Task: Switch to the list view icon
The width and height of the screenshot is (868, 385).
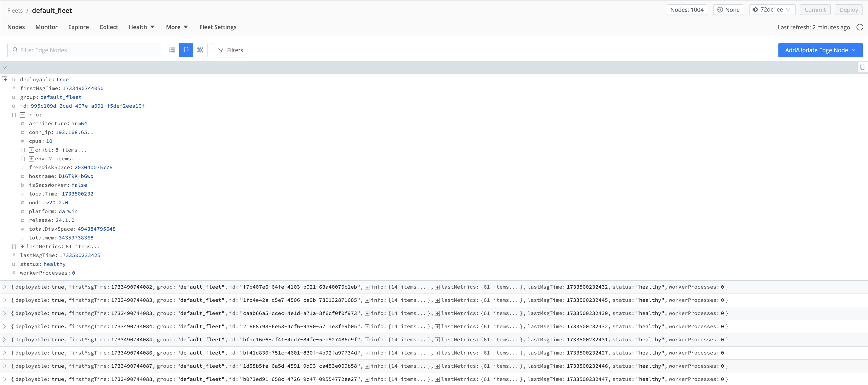Action: [x=172, y=50]
